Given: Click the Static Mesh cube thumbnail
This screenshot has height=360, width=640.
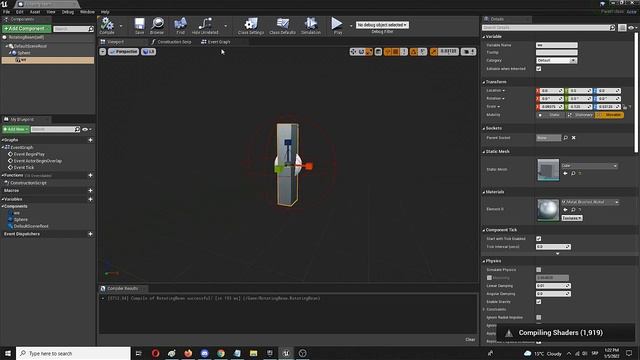Looking at the screenshot, I should (x=548, y=169).
